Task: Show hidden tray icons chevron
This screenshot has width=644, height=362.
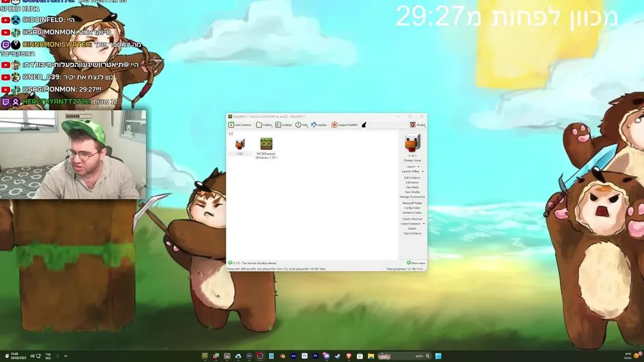Action: point(65,356)
